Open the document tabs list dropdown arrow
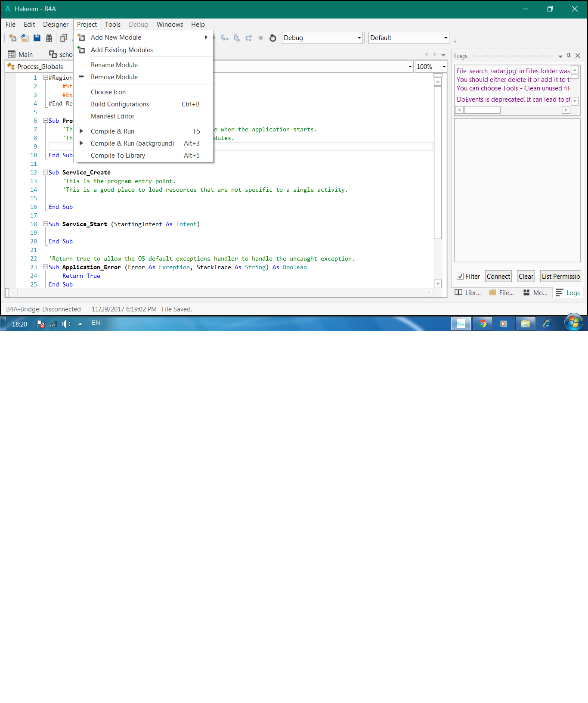Viewport: 588px width, 703px height. (x=443, y=55)
